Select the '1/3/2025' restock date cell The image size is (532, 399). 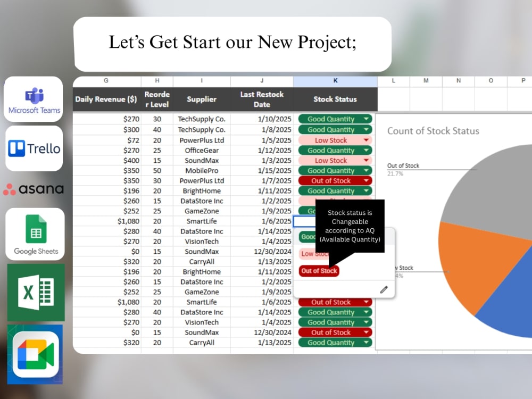click(262, 161)
